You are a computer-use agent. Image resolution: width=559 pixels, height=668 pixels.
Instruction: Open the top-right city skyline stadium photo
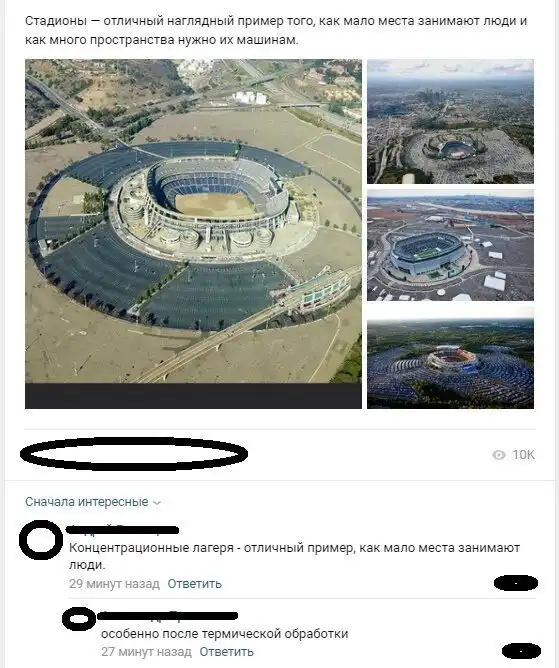[450, 121]
